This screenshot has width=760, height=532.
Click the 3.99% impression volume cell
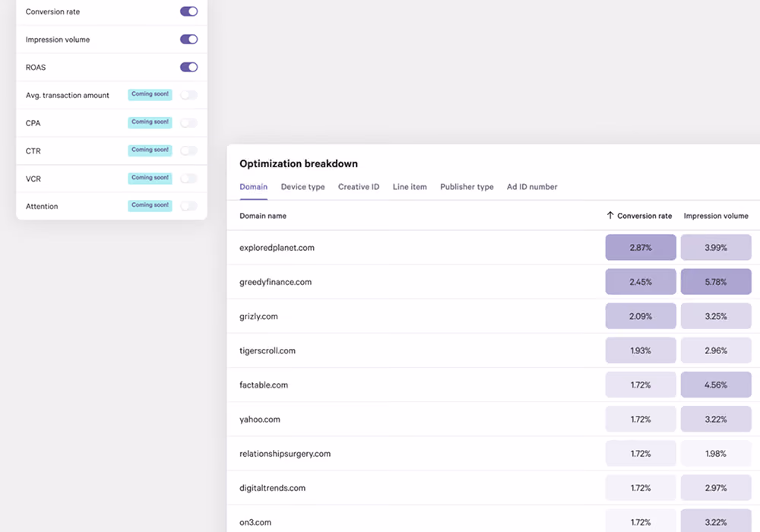(716, 247)
